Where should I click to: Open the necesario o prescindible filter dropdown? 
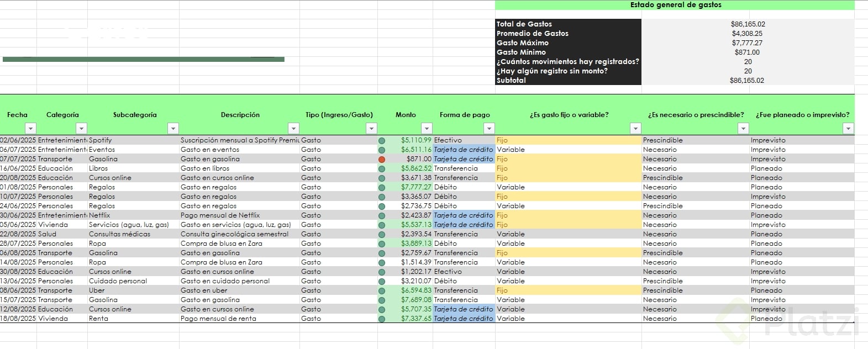tap(743, 129)
